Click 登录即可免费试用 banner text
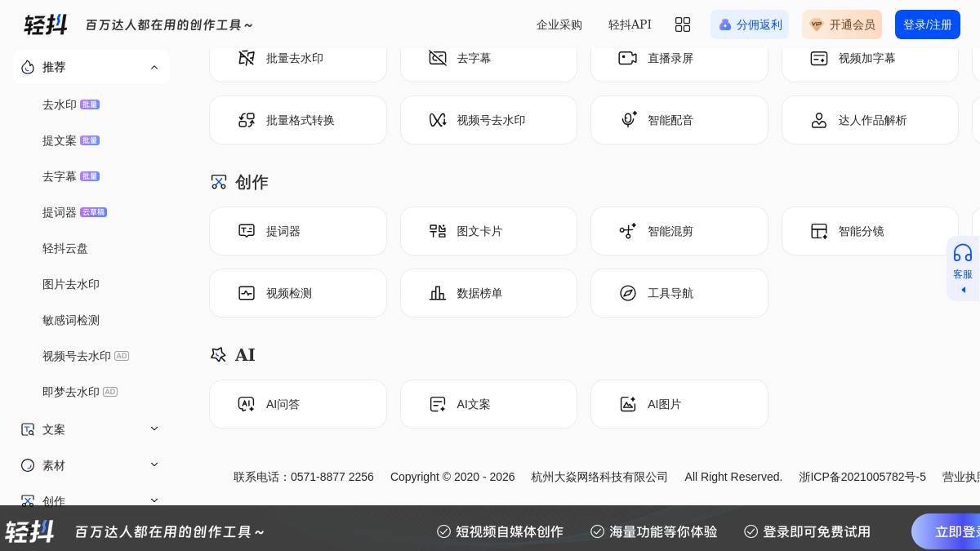This screenshot has height=551, width=980. click(x=817, y=531)
